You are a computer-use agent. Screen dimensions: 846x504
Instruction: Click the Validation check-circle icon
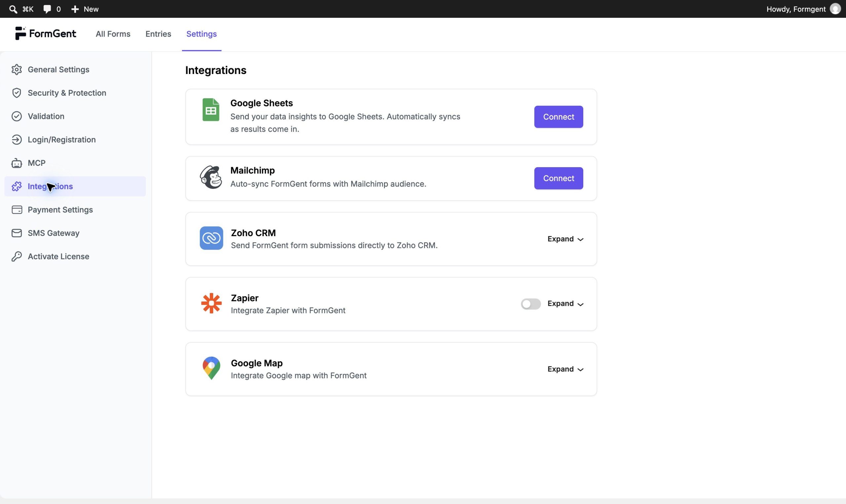(x=17, y=117)
